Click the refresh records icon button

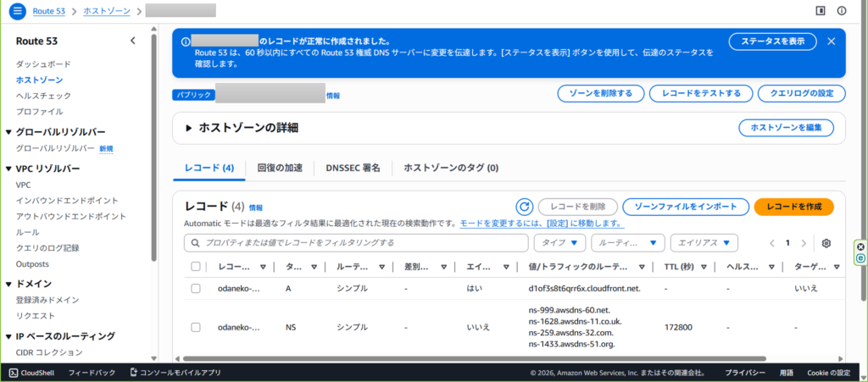point(524,207)
